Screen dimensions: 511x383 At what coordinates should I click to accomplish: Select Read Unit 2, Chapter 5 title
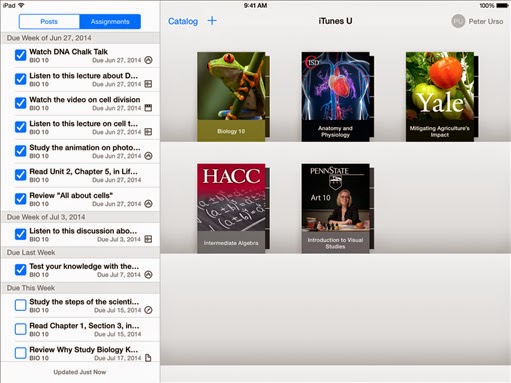pos(83,171)
